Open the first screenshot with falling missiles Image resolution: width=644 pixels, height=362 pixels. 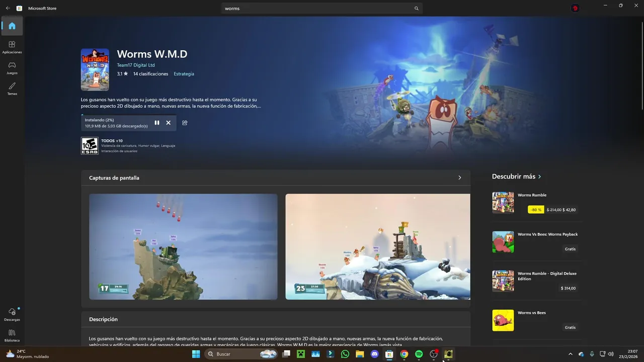(183, 247)
